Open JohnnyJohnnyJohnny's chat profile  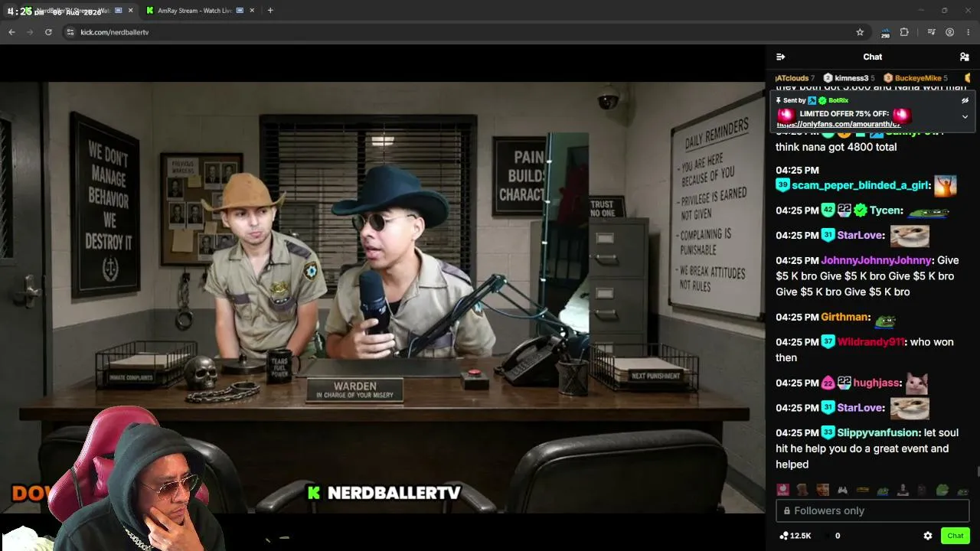pyautogui.click(x=876, y=260)
